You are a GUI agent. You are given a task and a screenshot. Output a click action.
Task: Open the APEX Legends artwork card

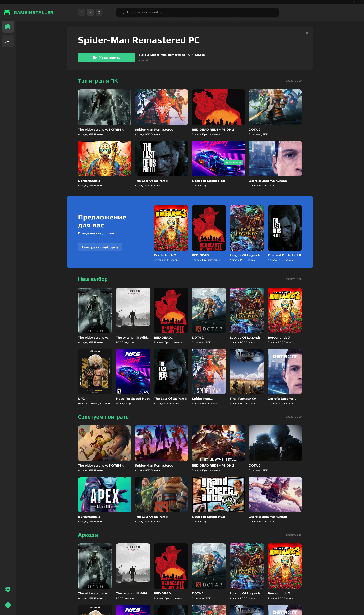104,494
